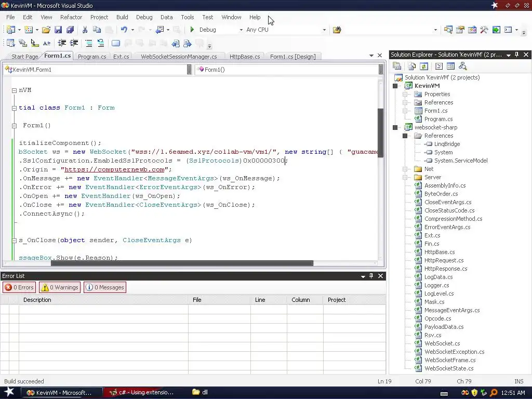Viewport: 532px width, 399px height.
Task: Click the Find in Files icon
Action: coord(337,30)
